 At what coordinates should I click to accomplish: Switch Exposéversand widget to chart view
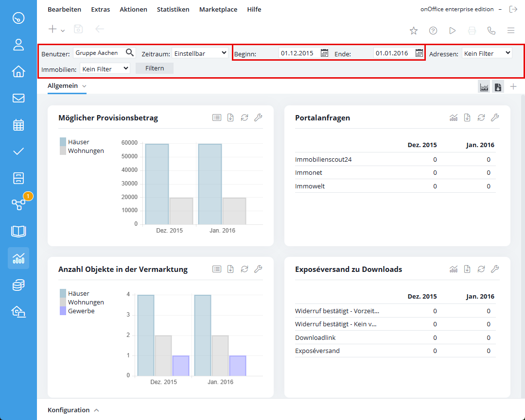click(454, 269)
